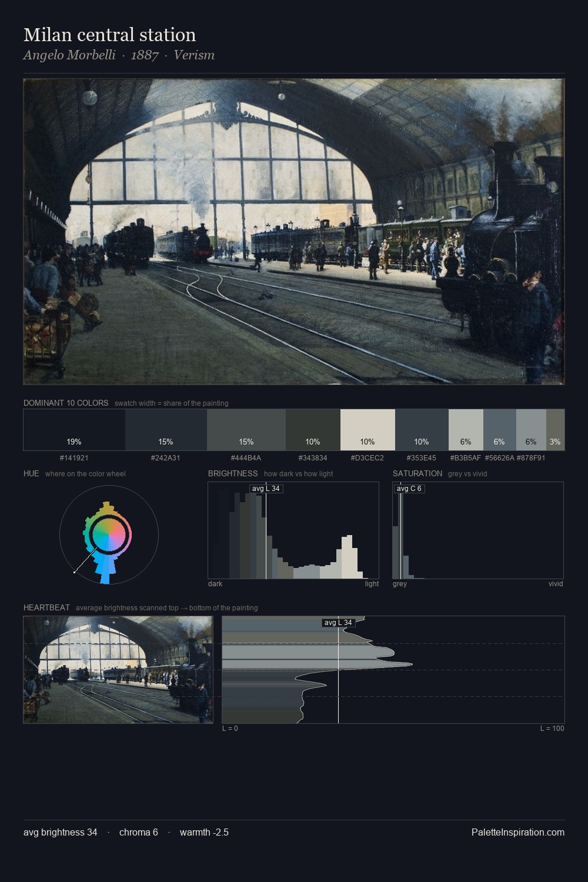Click the PaletteInspiration.com link
The height and width of the screenshot is (882, 588).
[518, 832]
